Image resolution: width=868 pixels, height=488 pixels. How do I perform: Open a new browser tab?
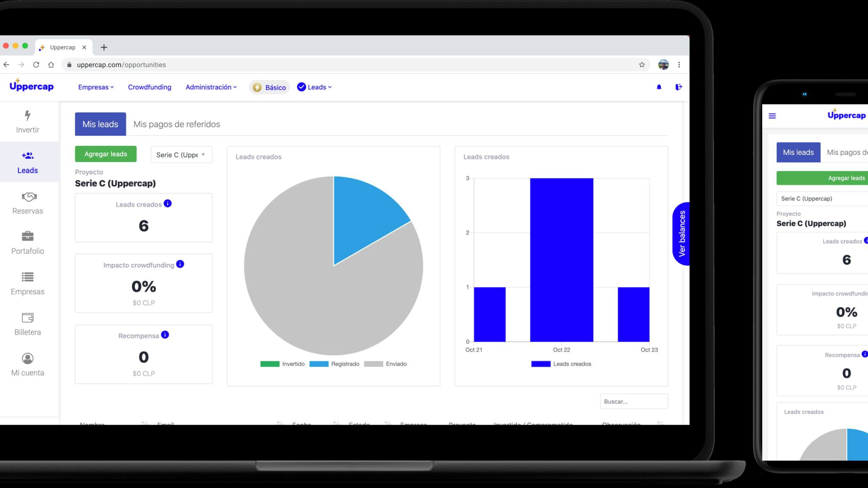click(104, 47)
